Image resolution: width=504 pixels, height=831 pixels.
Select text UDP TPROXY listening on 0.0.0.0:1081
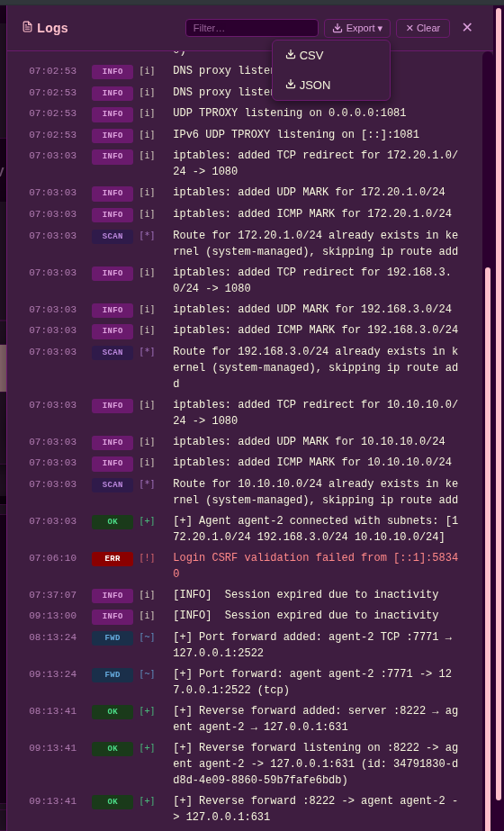[290, 113]
